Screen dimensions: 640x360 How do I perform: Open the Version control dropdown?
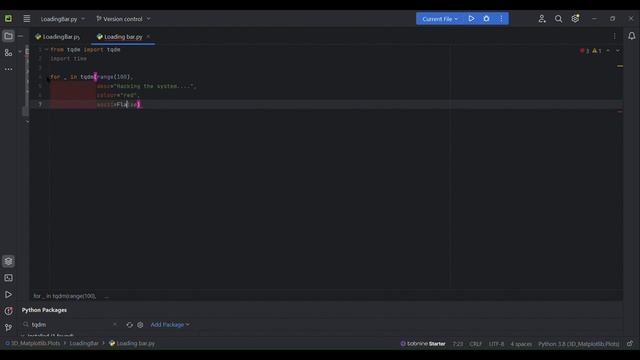tap(123, 19)
